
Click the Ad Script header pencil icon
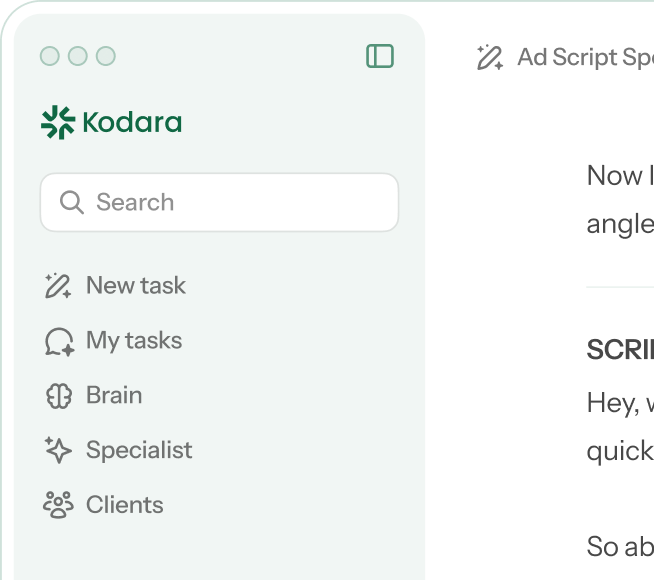pos(490,57)
